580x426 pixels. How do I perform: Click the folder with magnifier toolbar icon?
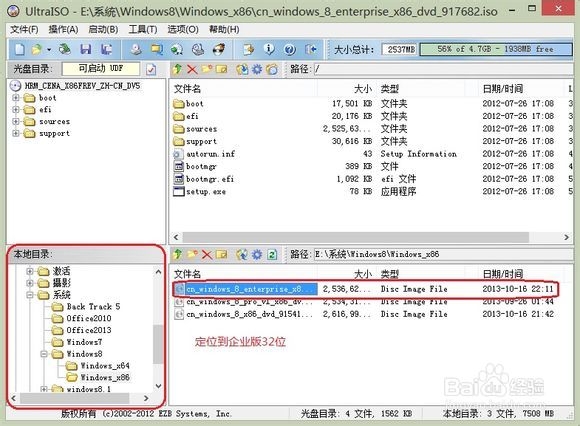pyautogui.click(x=156, y=49)
